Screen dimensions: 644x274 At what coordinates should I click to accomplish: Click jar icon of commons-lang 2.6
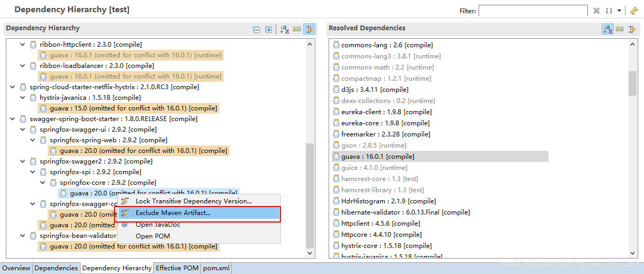(x=336, y=45)
